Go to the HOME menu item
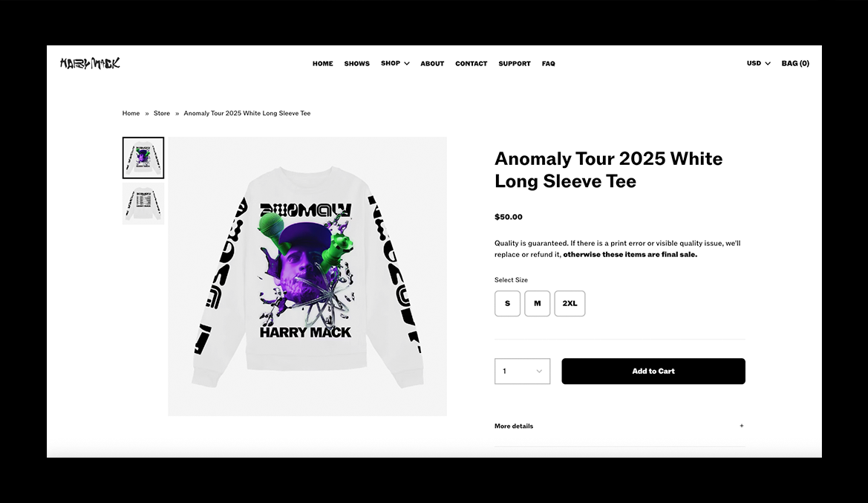This screenshot has height=503, width=868. point(323,64)
